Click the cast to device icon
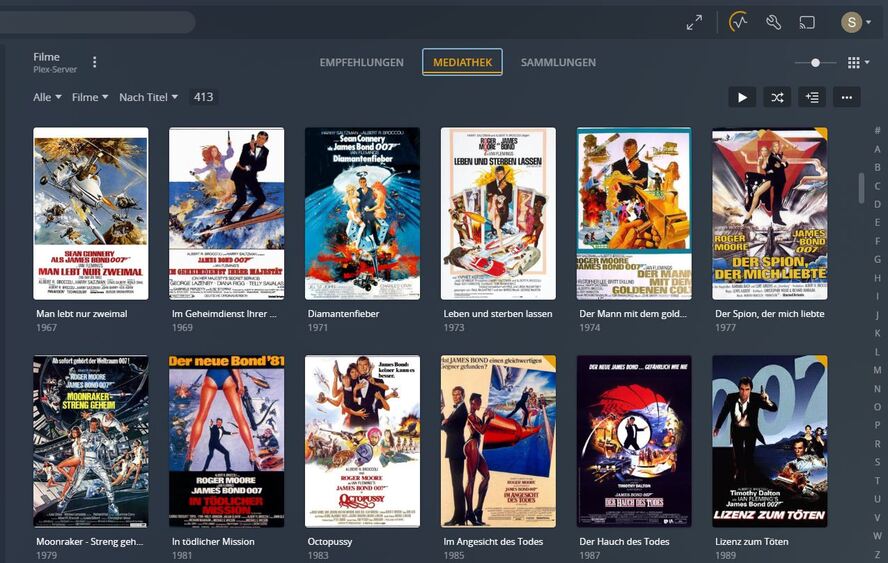Screen dimensions: 888x563 pyautogui.click(x=807, y=23)
